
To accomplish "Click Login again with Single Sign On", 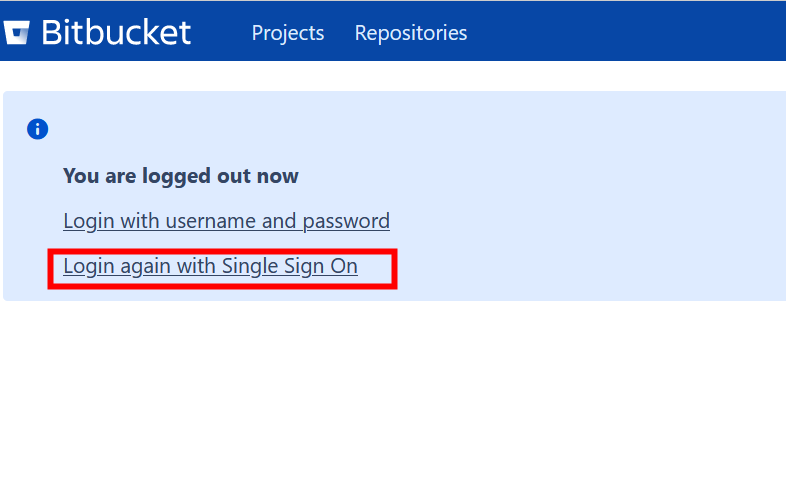I will coord(210,267).
